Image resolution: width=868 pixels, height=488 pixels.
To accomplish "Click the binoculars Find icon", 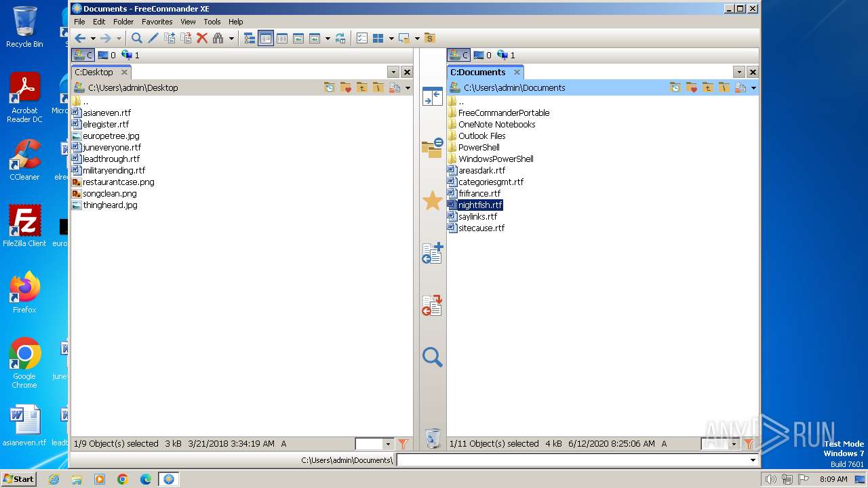I will 218,39.
